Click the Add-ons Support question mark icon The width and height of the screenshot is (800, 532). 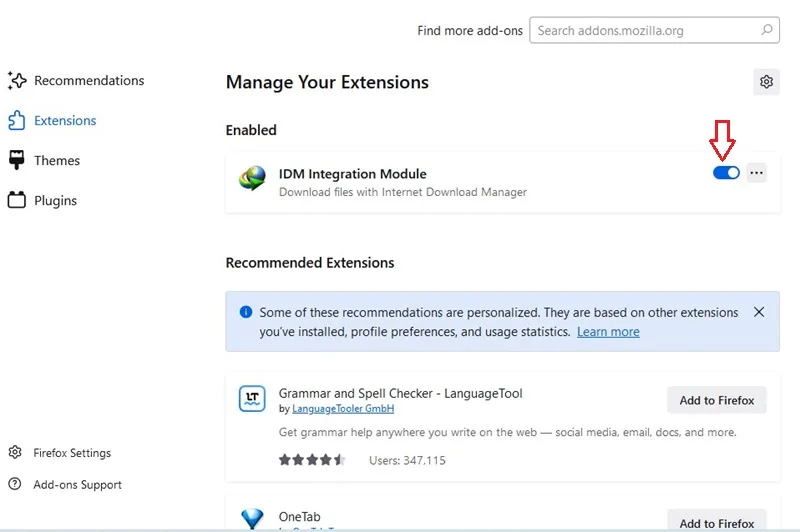(x=15, y=484)
